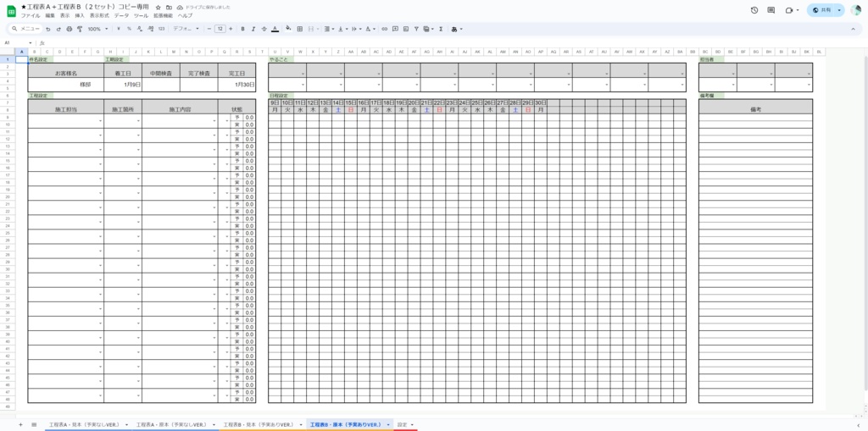Viewport: 868px width, 431px height.
Task: Check the cloud saved-to-Drive status icon
Action: pos(180,7)
